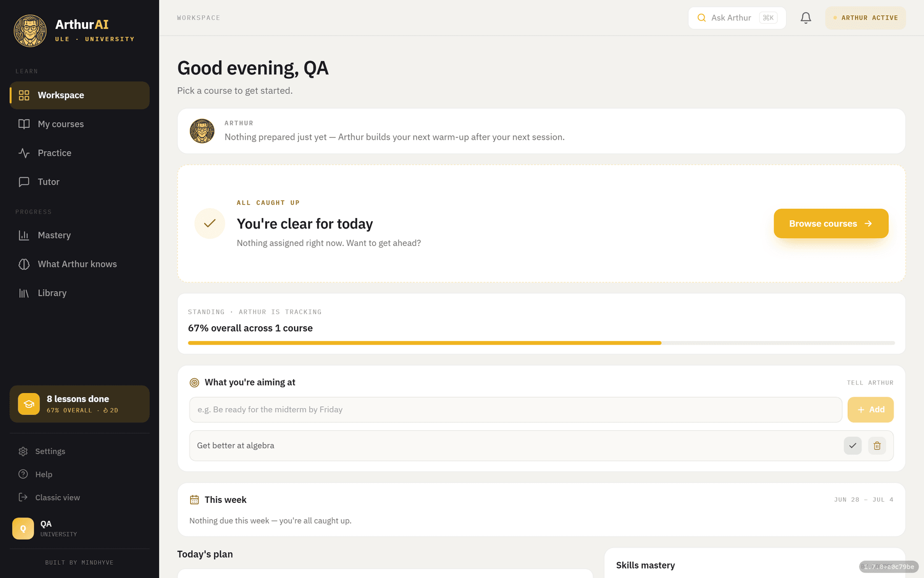
Task: Click the ArthurAI logo avatar in sidebar
Action: click(30, 30)
